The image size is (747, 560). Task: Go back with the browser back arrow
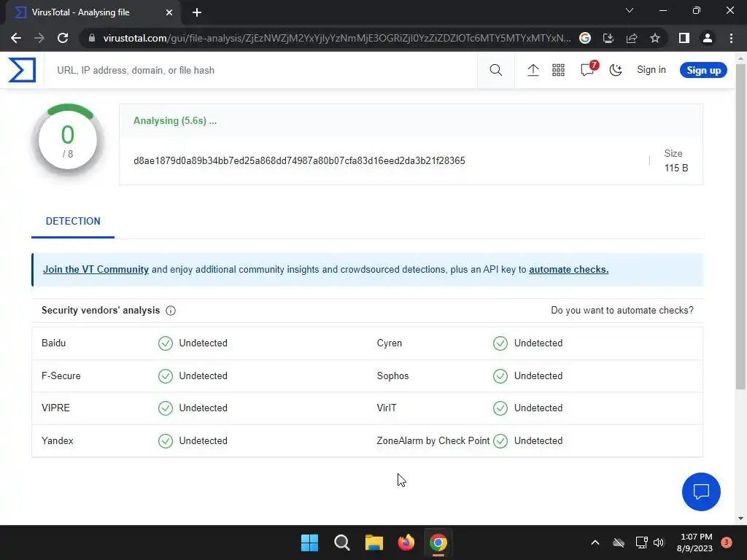16,38
